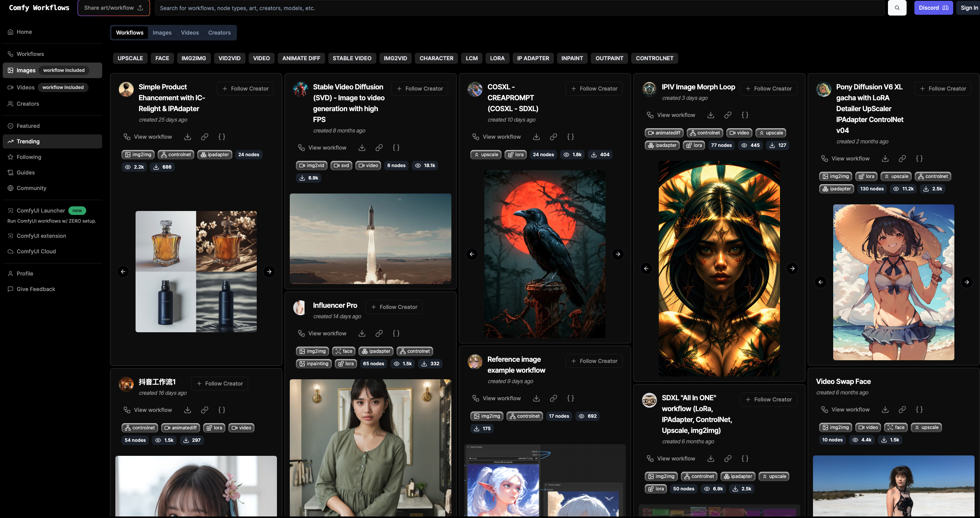This screenshot has width=980, height=518.
Task: Follow creator of Stable Video Diffusion workflow
Action: tap(420, 89)
